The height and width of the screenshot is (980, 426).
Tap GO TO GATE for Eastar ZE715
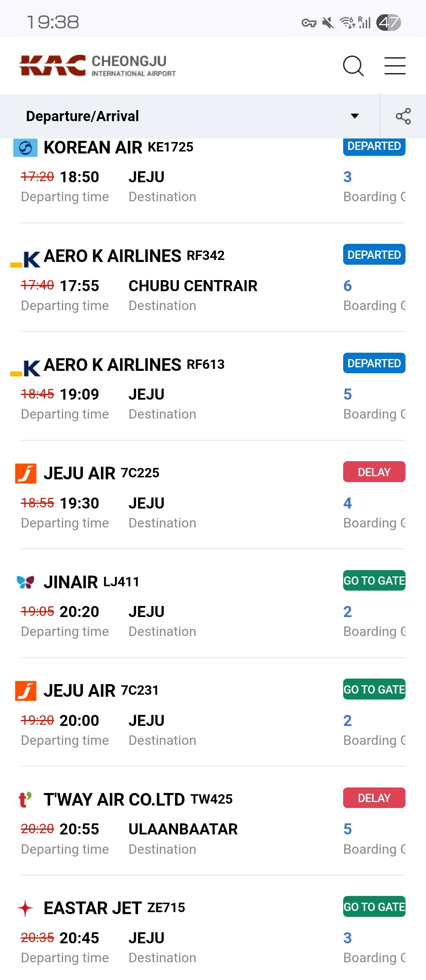click(x=374, y=907)
